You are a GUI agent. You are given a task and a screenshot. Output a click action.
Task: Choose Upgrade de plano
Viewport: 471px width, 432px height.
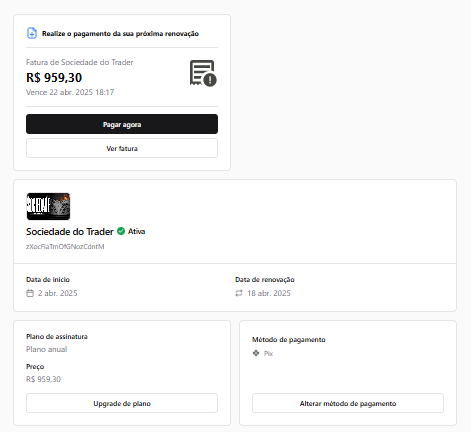coord(122,403)
